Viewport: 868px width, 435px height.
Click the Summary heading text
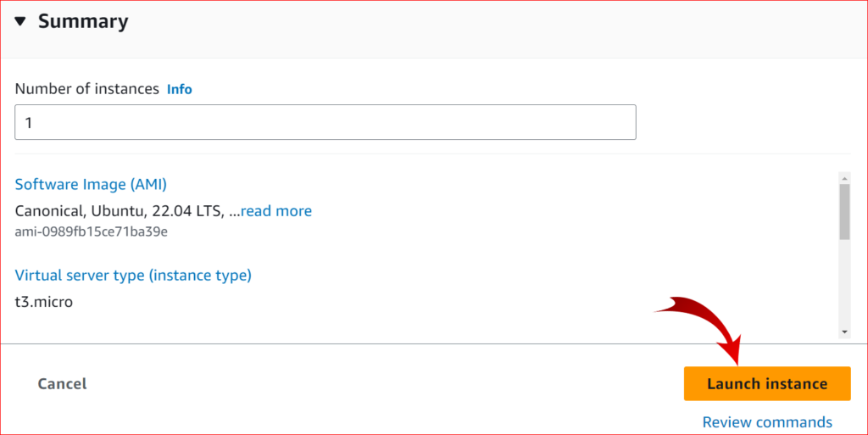(x=83, y=21)
